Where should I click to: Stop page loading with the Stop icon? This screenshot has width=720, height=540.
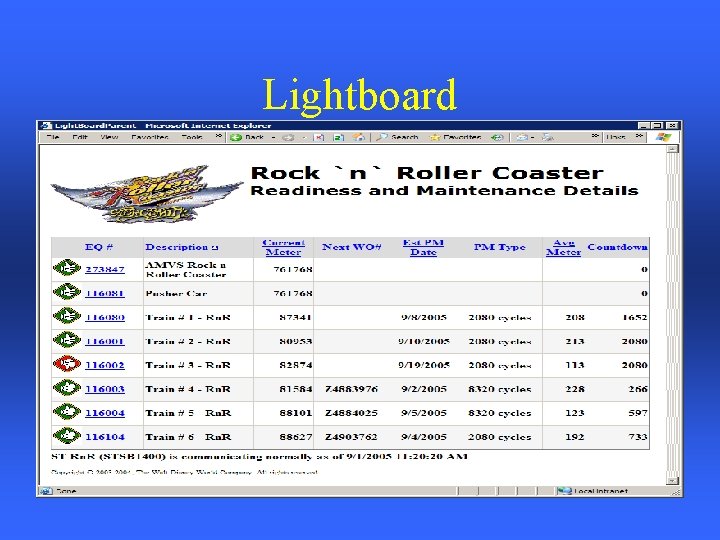[x=319, y=137]
